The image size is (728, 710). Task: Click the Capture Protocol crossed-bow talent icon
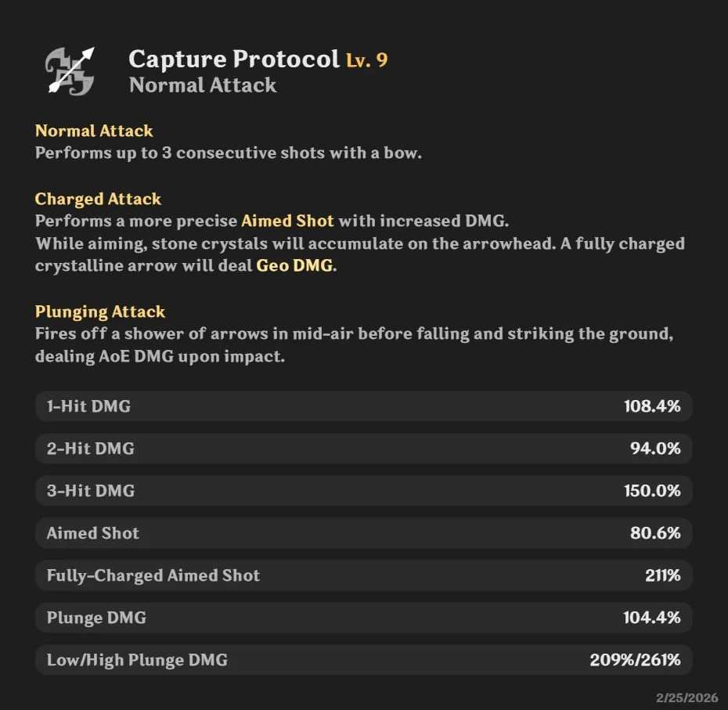point(70,70)
